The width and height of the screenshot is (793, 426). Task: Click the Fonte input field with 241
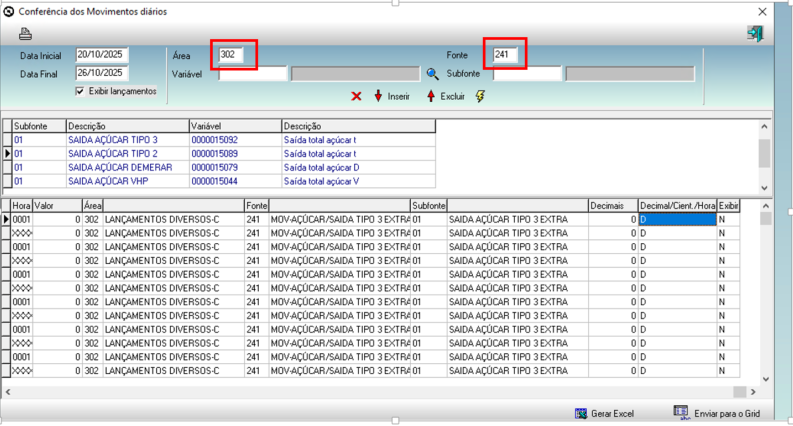(x=505, y=55)
